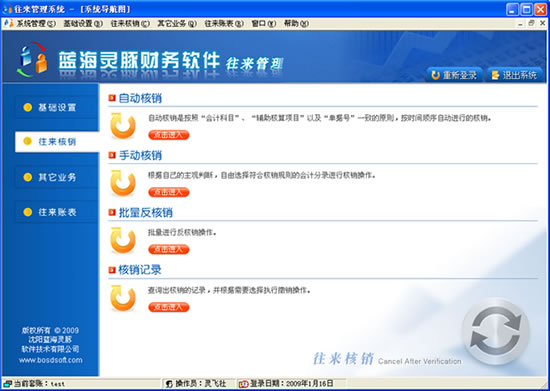Click 点击进入 button under 核销记录
The width and height of the screenshot is (550, 391).
click(169, 307)
